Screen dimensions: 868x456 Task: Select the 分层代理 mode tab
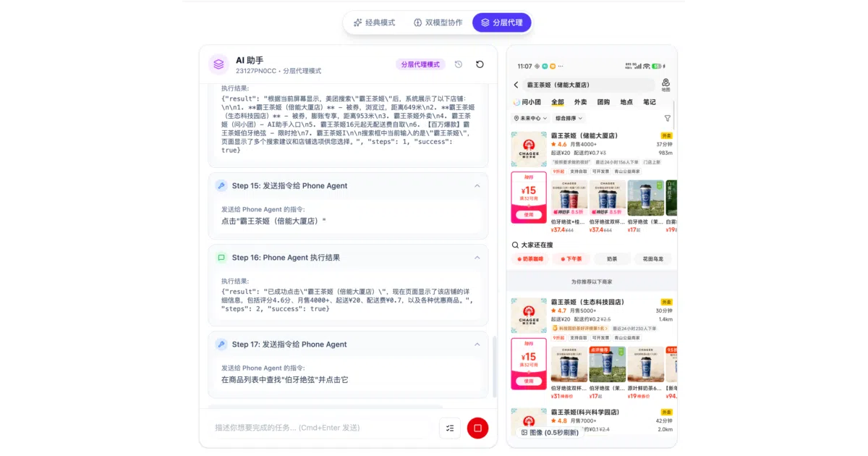point(502,22)
